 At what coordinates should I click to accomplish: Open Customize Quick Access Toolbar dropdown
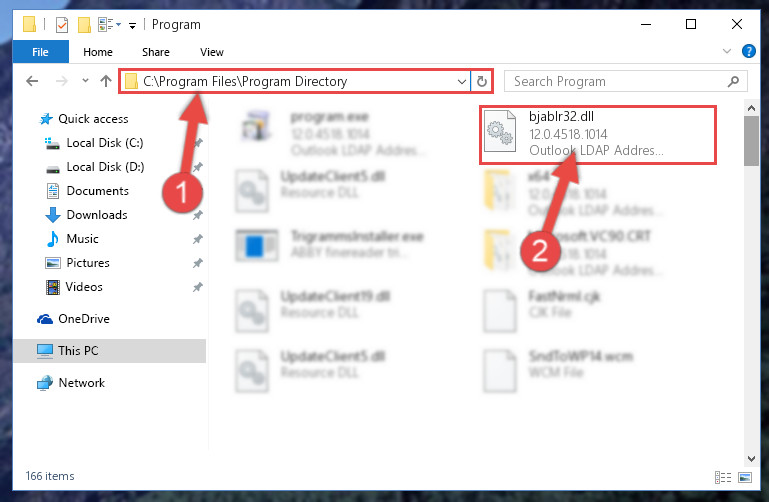(132, 25)
